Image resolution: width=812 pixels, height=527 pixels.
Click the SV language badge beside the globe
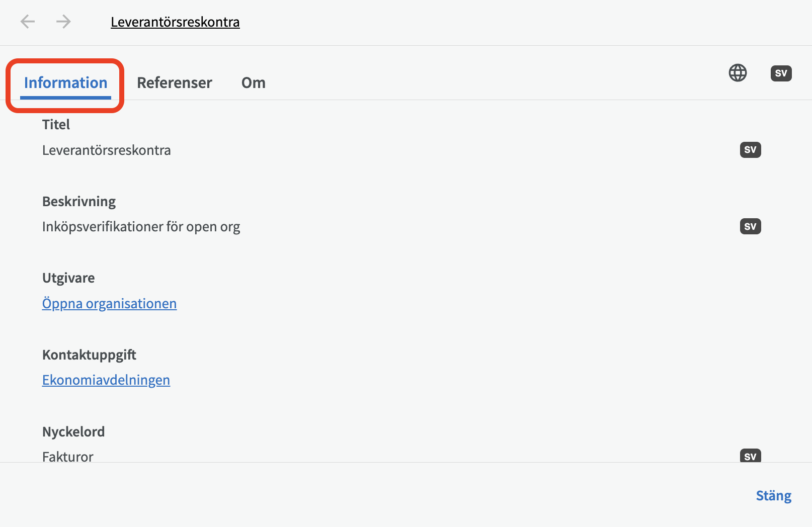pos(781,73)
